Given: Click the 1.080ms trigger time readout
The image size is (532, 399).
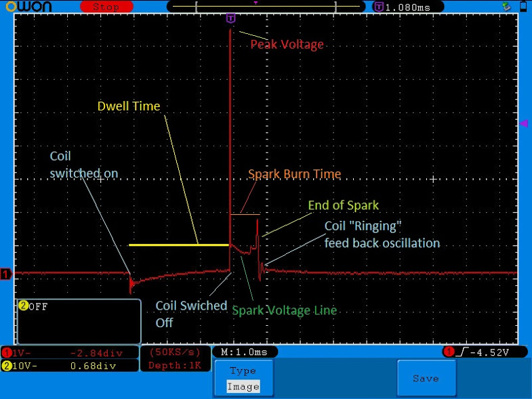Looking at the screenshot, I should (409, 7).
